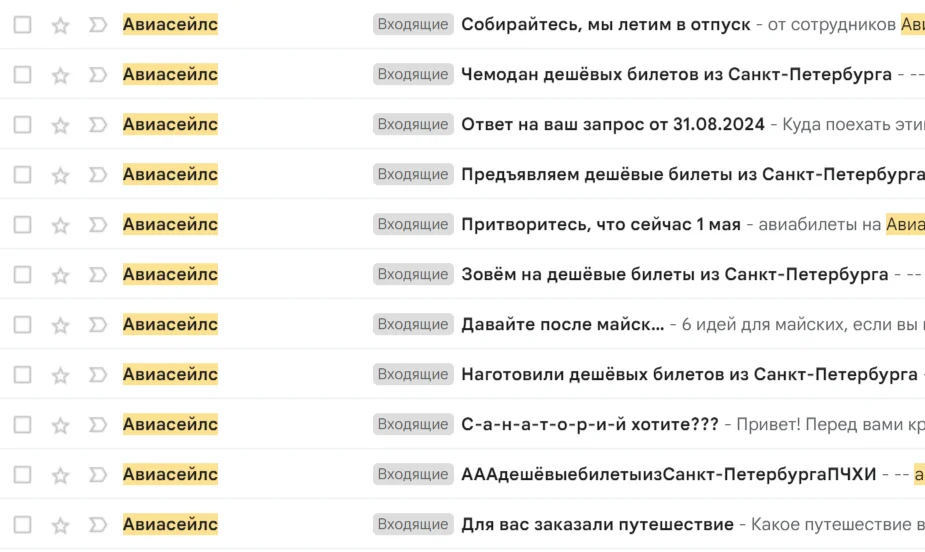This screenshot has height=552, width=925.
Task: Open the "Чемодан дешёвых билетов из Санкт-Петербурга" email
Action: [676, 75]
